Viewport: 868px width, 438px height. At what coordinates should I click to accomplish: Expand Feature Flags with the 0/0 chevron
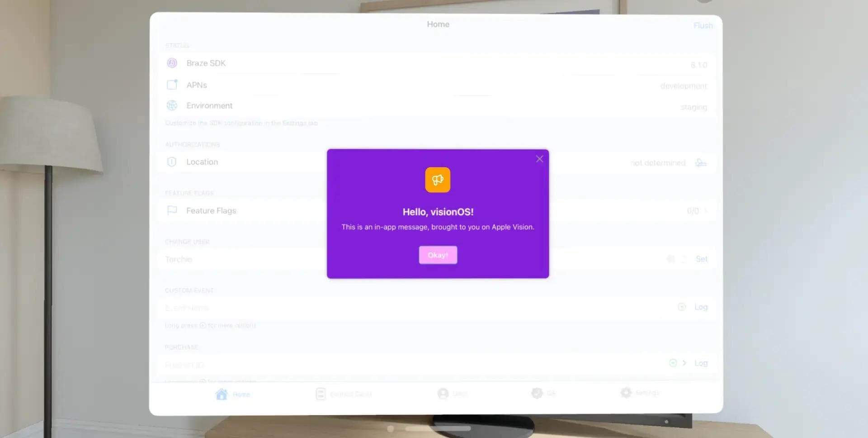[705, 211]
